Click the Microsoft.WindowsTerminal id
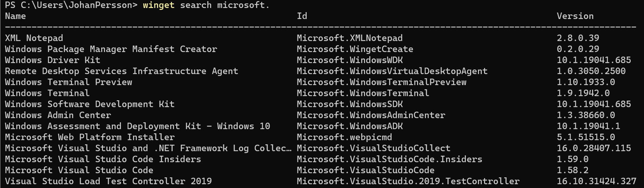Image resolution: width=644 pixels, height=188 pixels. tap(363, 93)
